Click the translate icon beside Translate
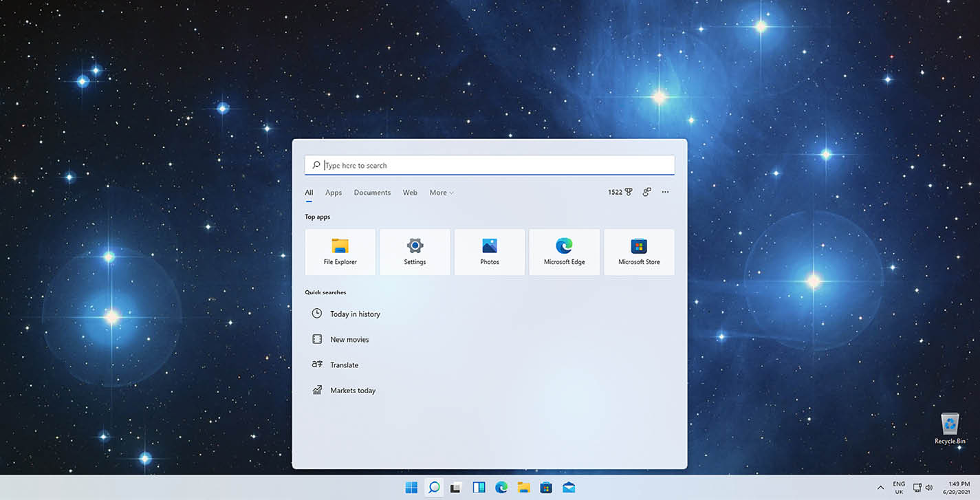The image size is (980, 500). 317,365
